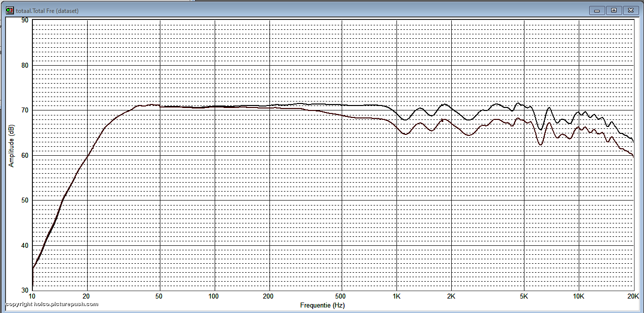The image size is (644, 313).
Task: Click the 20K tick label on the frequency axis
Action: (633, 296)
